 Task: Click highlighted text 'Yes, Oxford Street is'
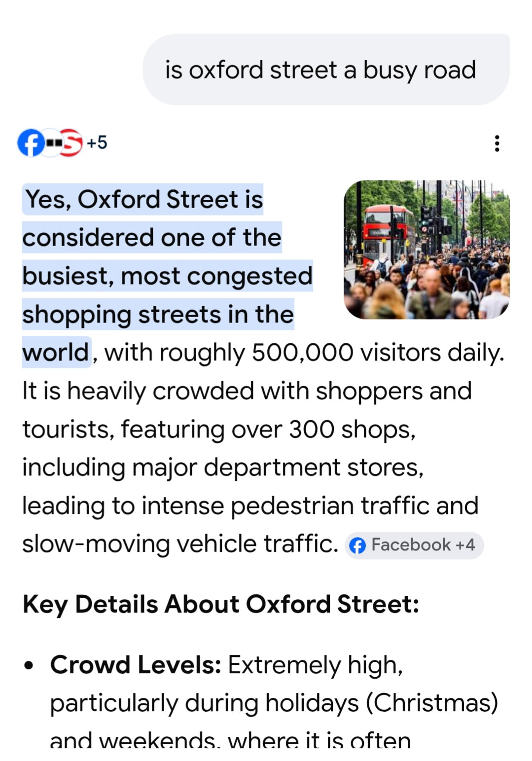click(x=143, y=199)
